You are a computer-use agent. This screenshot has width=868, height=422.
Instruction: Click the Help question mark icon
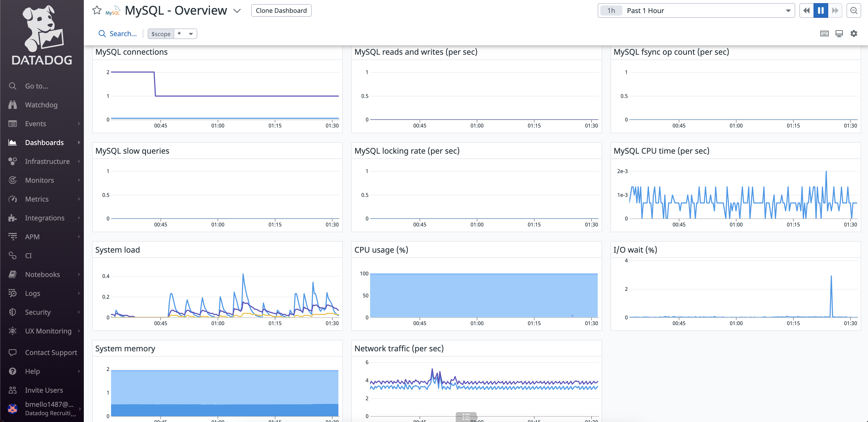[13, 371]
